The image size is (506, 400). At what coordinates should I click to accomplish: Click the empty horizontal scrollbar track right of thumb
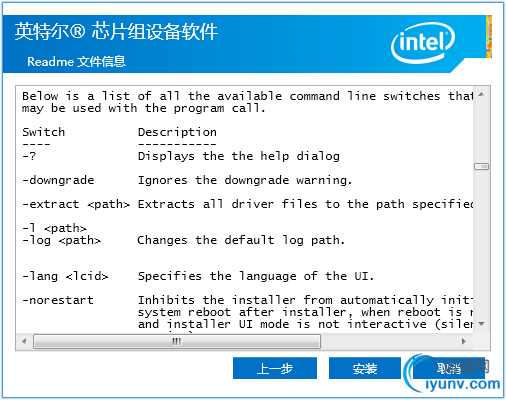click(x=388, y=342)
